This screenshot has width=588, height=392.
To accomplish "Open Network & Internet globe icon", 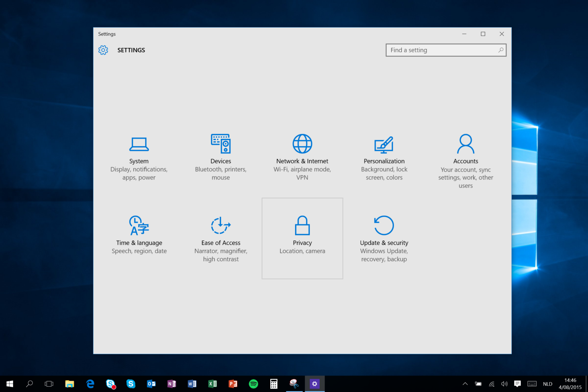I will point(302,144).
